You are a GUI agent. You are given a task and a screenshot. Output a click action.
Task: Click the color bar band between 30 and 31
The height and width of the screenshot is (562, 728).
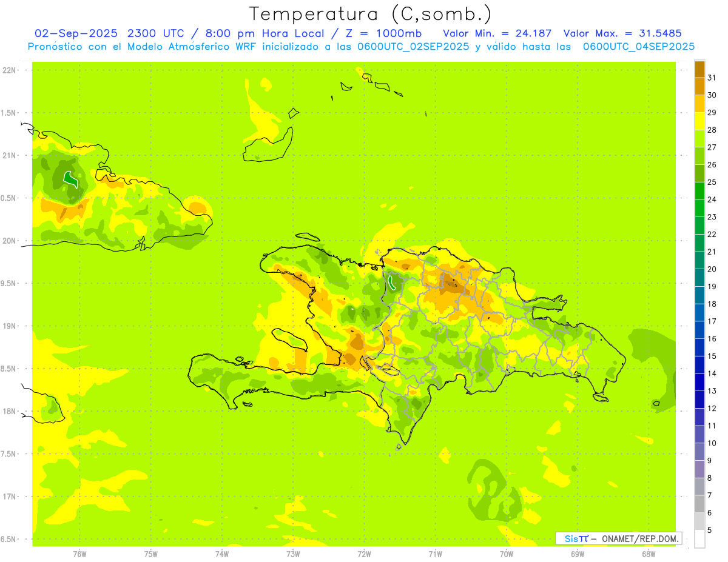pyautogui.click(x=699, y=86)
